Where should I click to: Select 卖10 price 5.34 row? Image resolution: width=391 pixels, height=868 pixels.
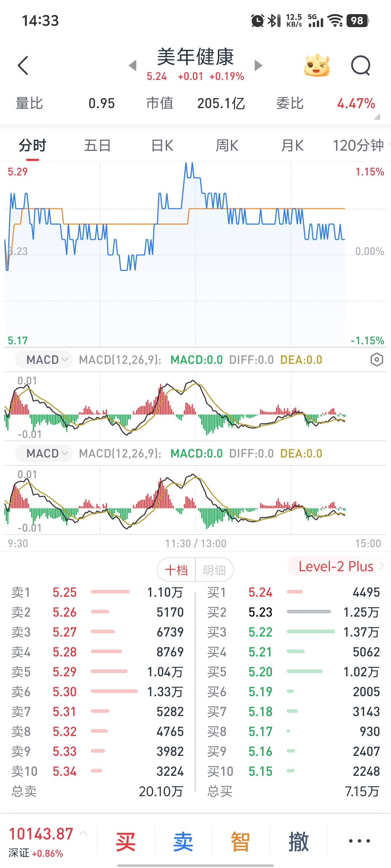(97, 771)
